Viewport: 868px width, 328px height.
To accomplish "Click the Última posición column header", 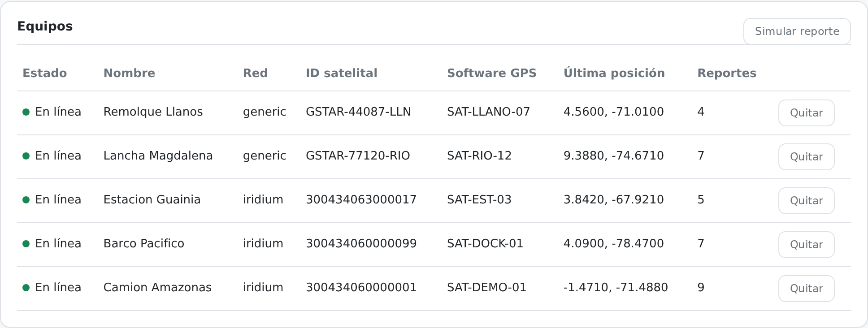I will [x=614, y=73].
